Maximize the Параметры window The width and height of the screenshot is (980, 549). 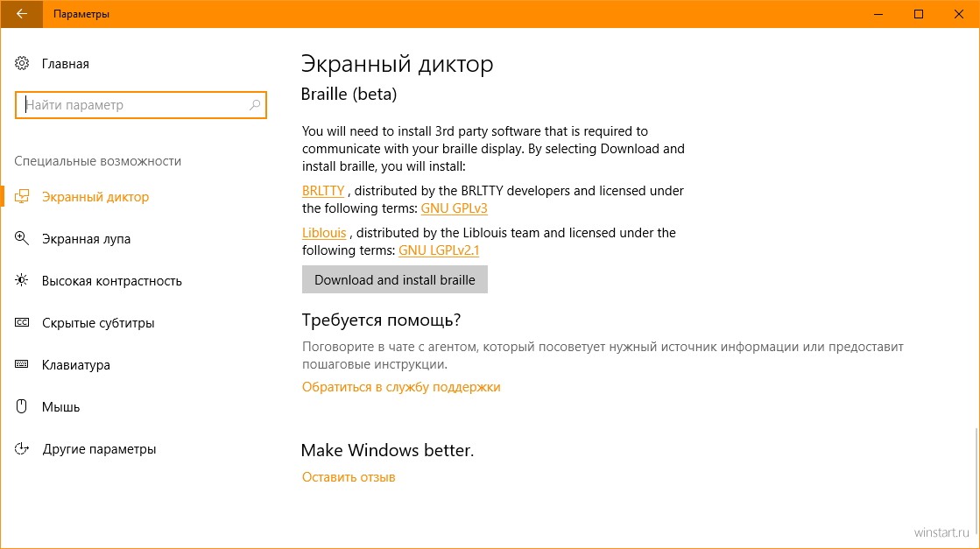(918, 14)
